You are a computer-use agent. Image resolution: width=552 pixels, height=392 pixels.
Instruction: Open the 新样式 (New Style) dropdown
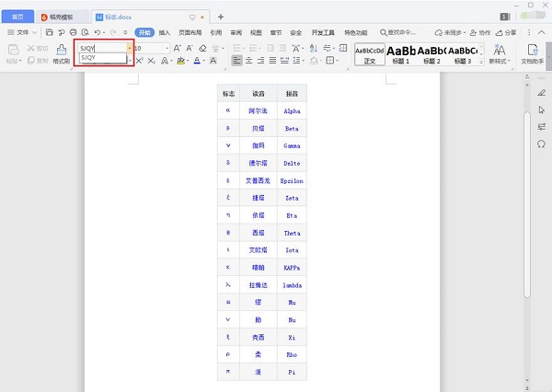[x=500, y=54]
